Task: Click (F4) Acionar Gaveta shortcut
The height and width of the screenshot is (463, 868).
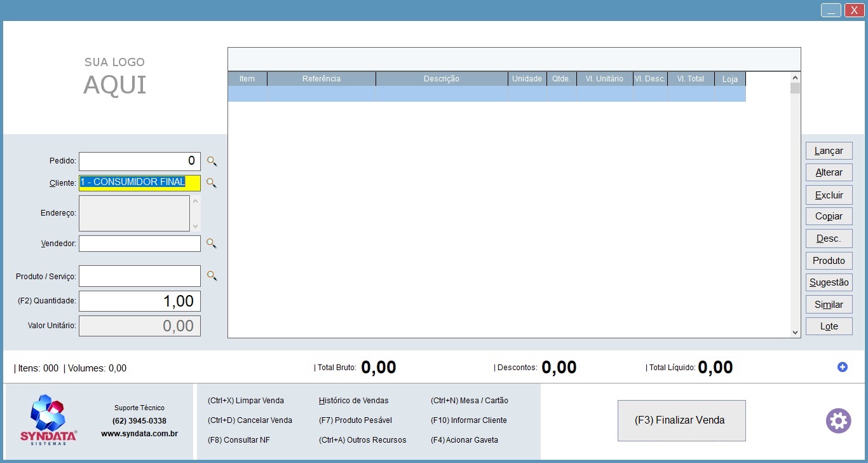Action: point(464,440)
